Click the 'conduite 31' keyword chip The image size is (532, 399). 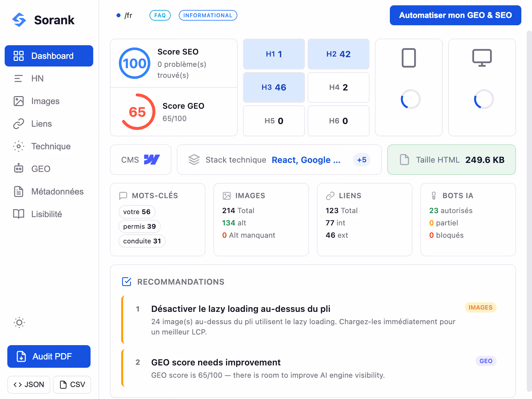click(x=142, y=241)
